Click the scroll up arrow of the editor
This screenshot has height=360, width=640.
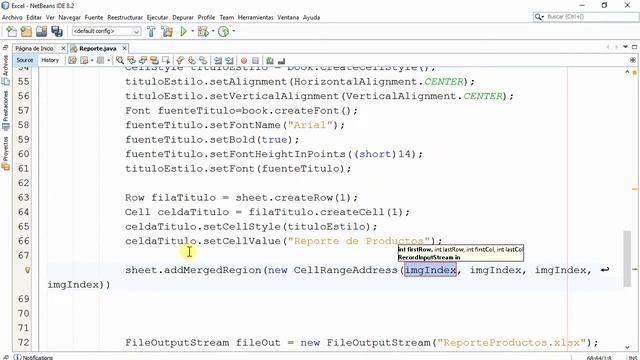(627, 72)
